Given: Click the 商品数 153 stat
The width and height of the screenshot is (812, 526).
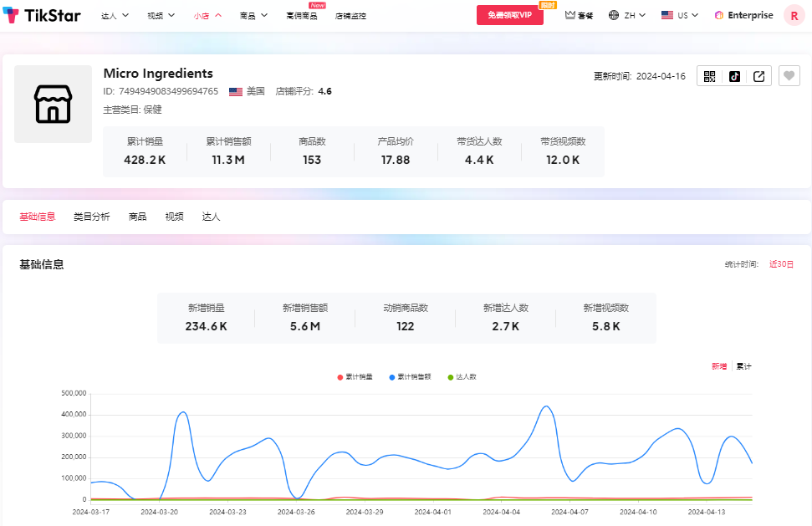Looking at the screenshot, I should click(312, 151).
